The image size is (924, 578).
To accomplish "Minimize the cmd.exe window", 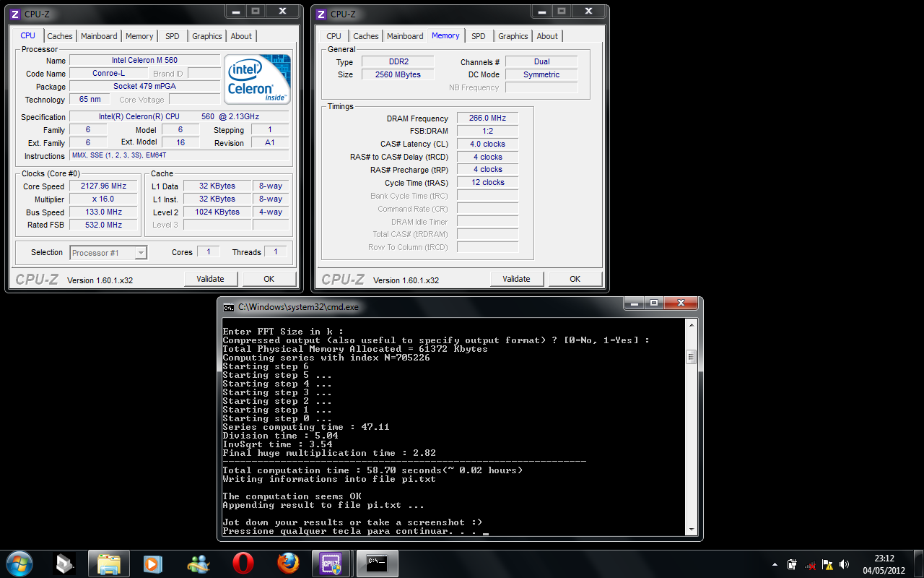I will click(635, 304).
